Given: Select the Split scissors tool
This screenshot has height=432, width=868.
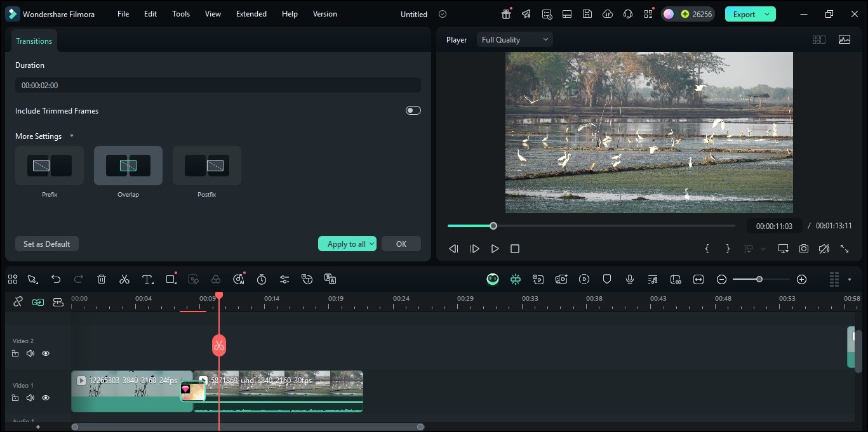Looking at the screenshot, I should coord(124,279).
